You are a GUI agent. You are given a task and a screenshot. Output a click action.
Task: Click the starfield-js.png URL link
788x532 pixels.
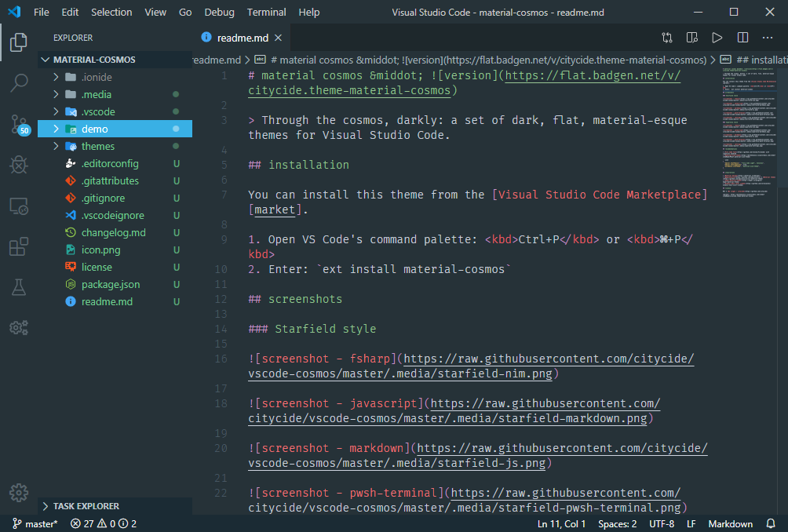point(397,463)
